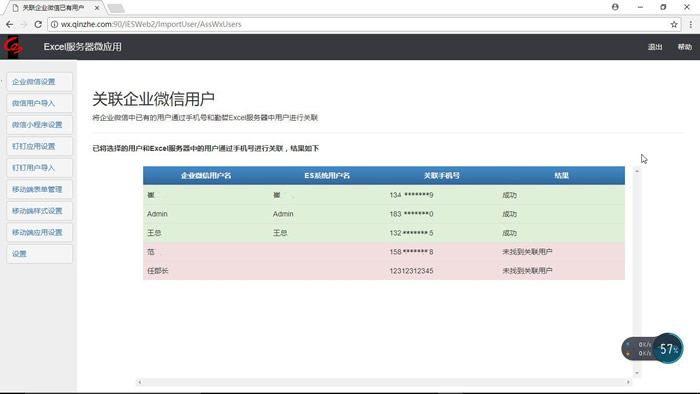Screen dimensions: 700x394
Task: Click the 关联手机号 column header
Action: (x=442, y=176)
